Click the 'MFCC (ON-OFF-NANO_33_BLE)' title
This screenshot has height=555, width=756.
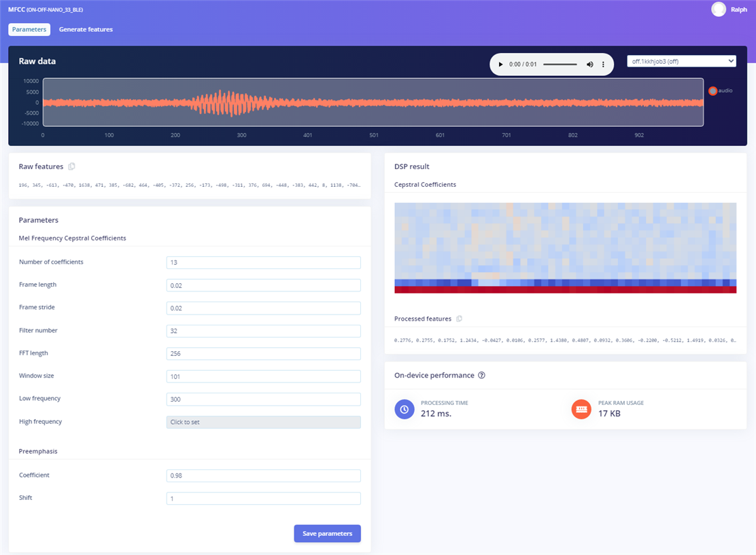46,10
